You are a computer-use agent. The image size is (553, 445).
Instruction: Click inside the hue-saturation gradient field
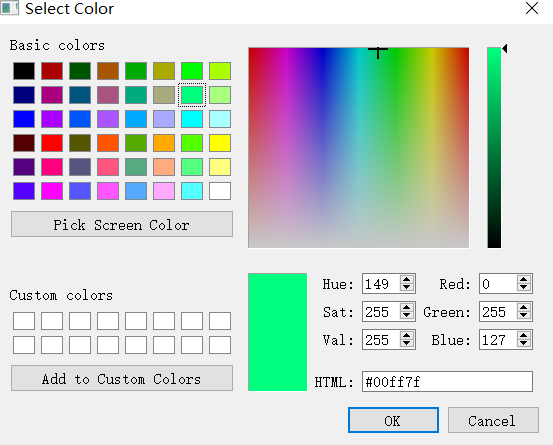pos(359,148)
